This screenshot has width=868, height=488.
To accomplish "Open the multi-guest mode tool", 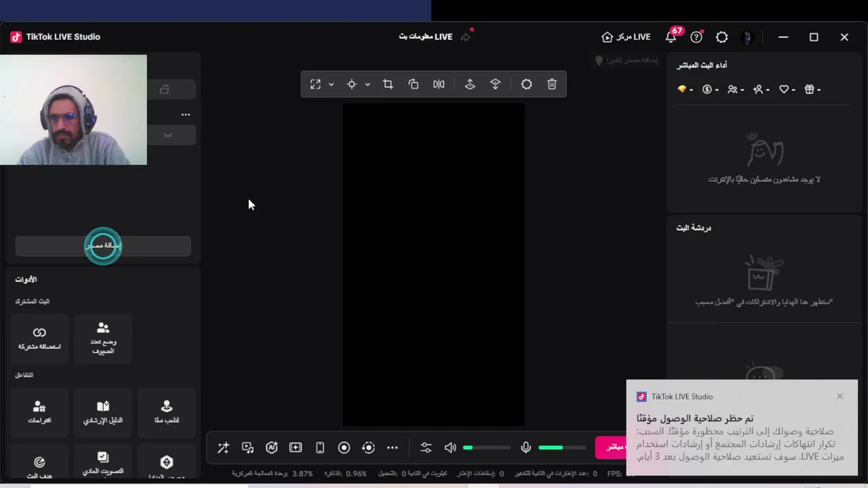I will [103, 338].
